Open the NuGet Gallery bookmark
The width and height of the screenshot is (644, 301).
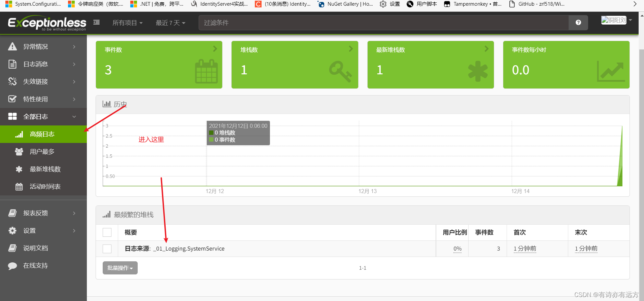pyautogui.click(x=345, y=4)
